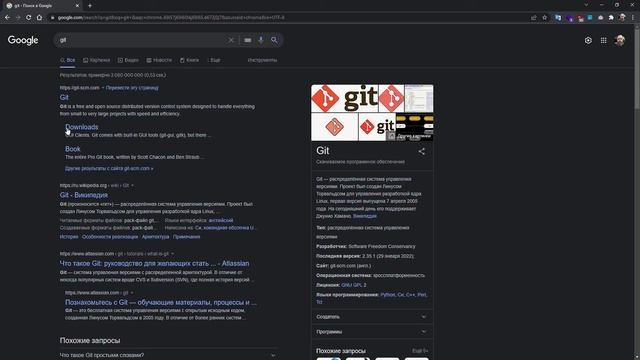Expand question Что такое Git простыми словами
Viewport: 640px width, 360px height.
point(168,355)
